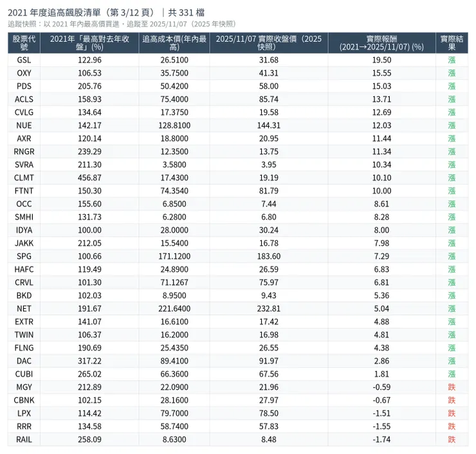
Task: Select the 183.60 closing price cell
Action: 268,257
